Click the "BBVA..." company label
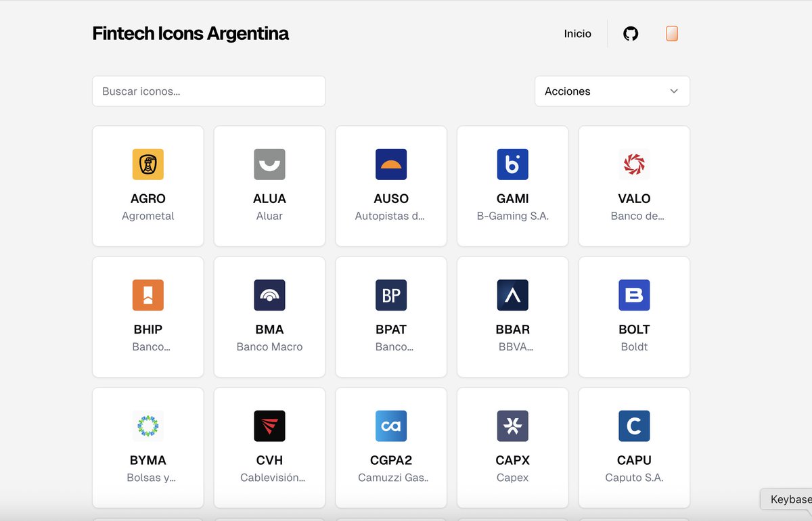The height and width of the screenshot is (521, 812). point(516,347)
